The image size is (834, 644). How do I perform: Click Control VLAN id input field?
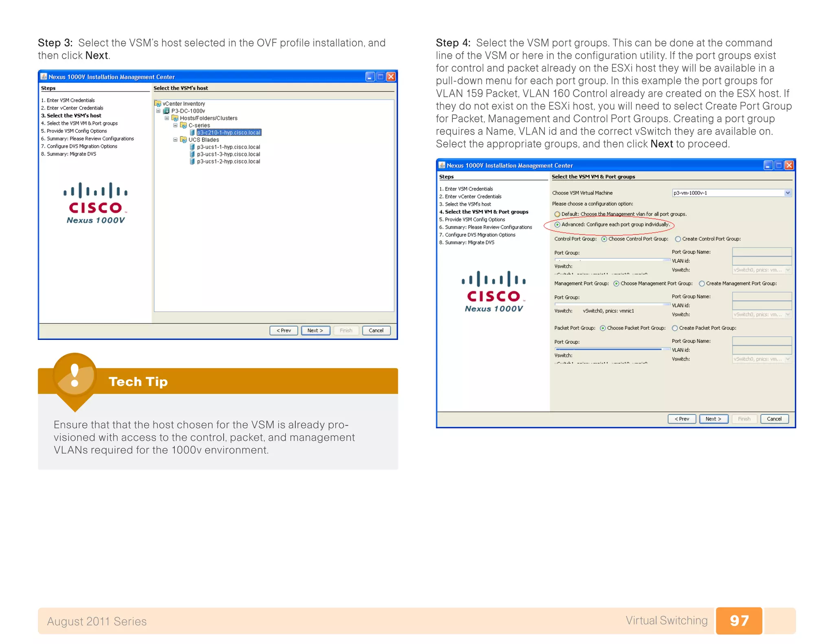762,261
